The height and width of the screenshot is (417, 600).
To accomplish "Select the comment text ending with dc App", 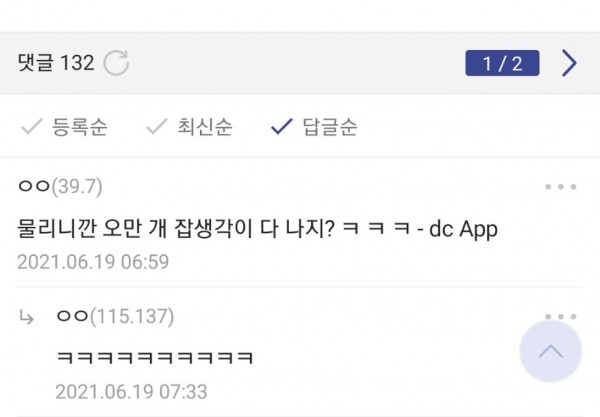I will point(258,229).
